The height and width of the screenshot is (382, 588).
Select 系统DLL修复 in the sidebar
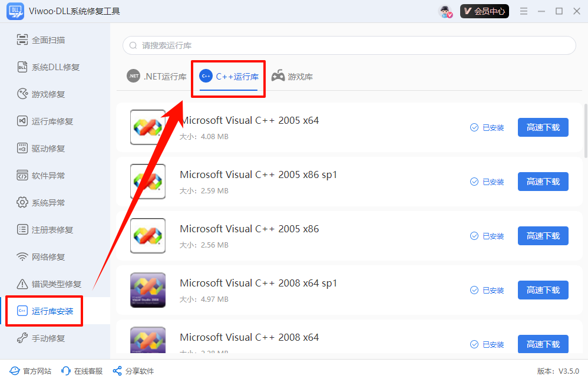(x=55, y=67)
